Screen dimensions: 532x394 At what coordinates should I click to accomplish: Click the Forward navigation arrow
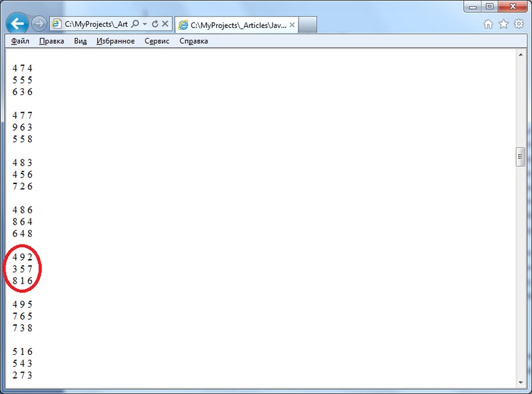39,25
